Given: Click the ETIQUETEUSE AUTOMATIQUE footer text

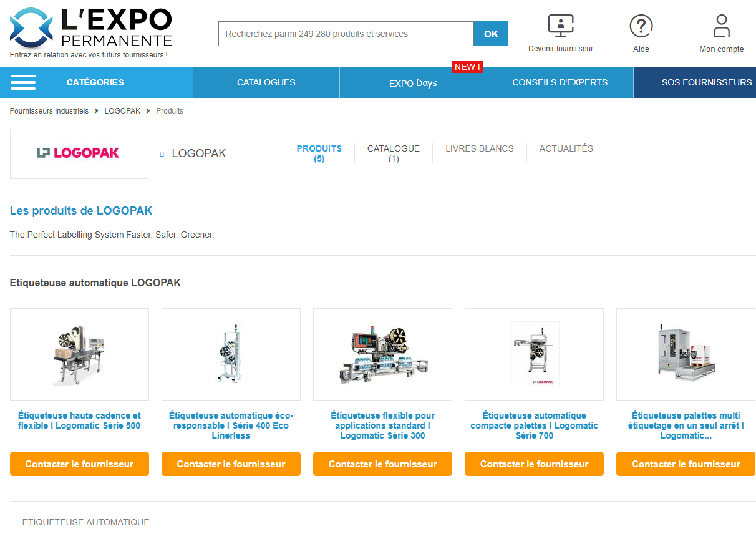Looking at the screenshot, I should [x=86, y=522].
